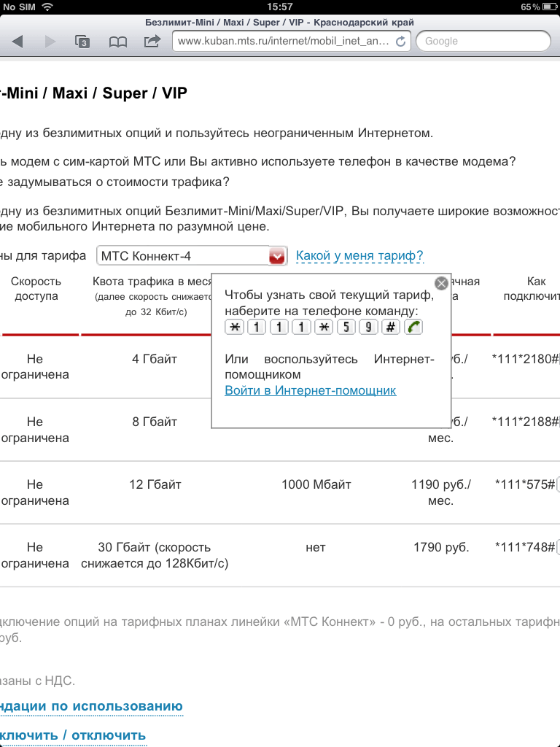Image resolution: width=560 pixels, height=747 pixels.
Task: Open the МТС Коннект-4 tariff dropdown
Action: pyautogui.click(x=192, y=256)
